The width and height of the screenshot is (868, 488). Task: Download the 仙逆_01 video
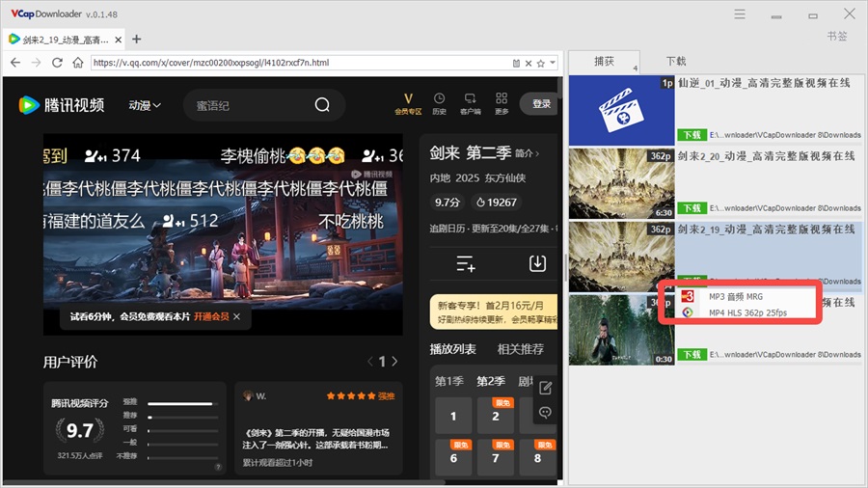point(692,135)
